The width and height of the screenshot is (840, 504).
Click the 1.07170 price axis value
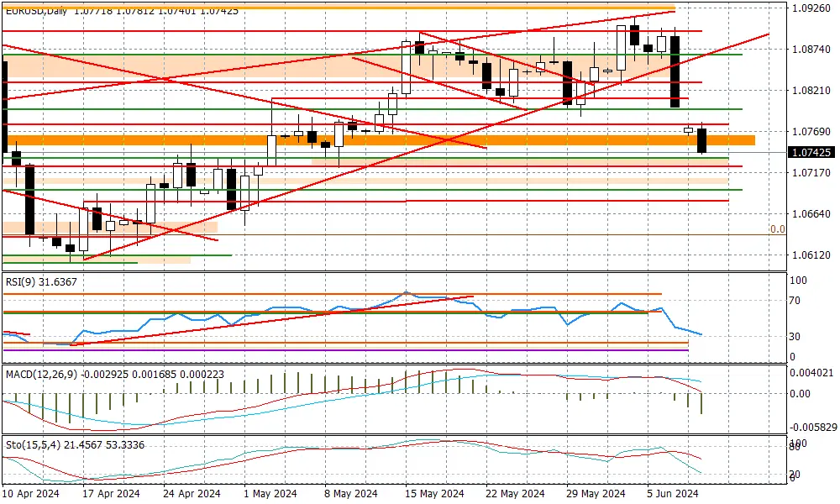(x=811, y=172)
